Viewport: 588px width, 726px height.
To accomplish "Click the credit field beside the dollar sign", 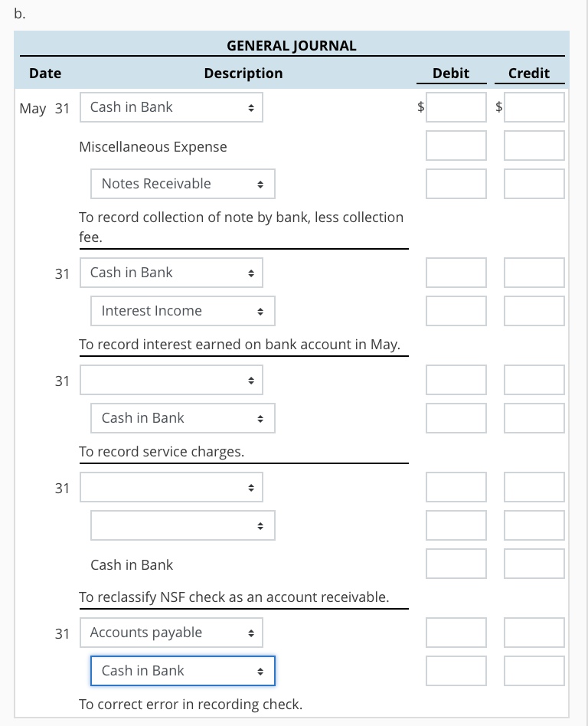I will (x=534, y=107).
